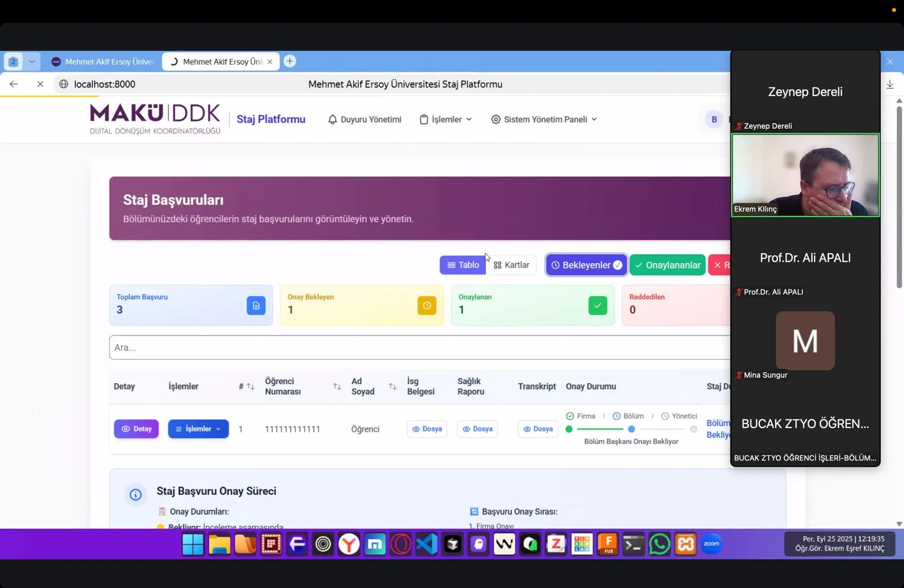Open the Duyuru Yönetimi menu item
This screenshot has width=904, height=588.
[365, 119]
